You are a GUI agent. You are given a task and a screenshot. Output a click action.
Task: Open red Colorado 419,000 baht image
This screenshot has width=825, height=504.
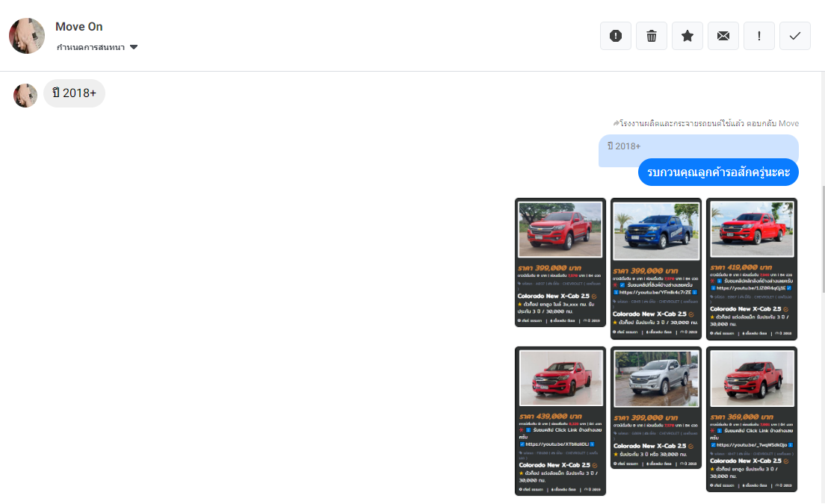[x=751, y=269]
